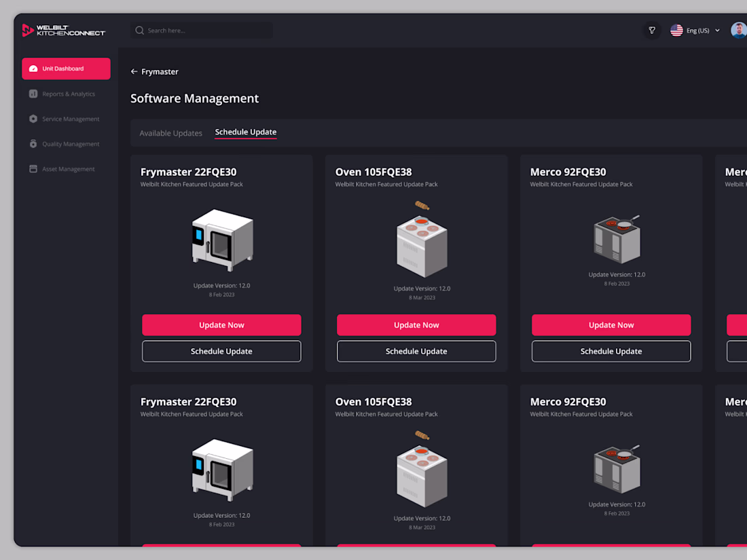Click the top Oven 105FQE38 title
The image size is (747, 560).
[x=373, y=172]
